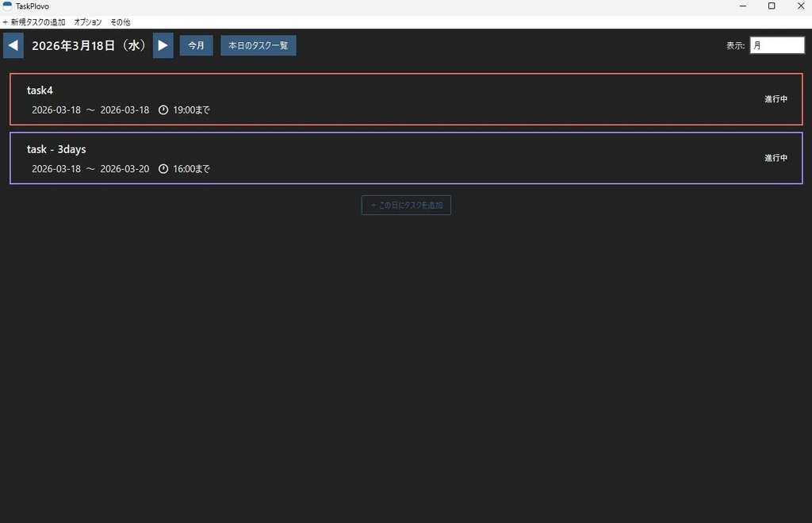Click end date 2026-03-20 on task - 3days
Image resolution: width=812 pixels, height=523 pixels.
[124, 169]
